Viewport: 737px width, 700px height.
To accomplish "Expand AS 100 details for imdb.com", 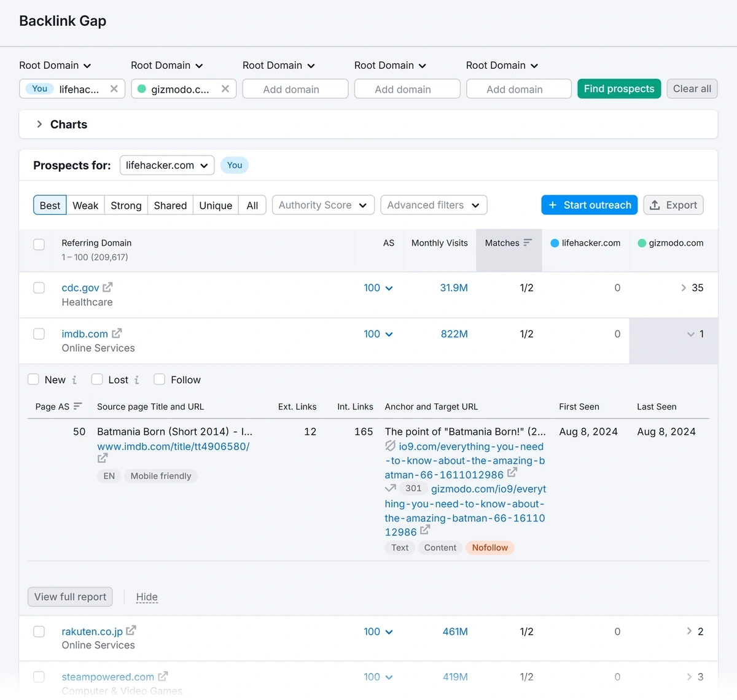I will pyautogui.click(x=378, y=333).
